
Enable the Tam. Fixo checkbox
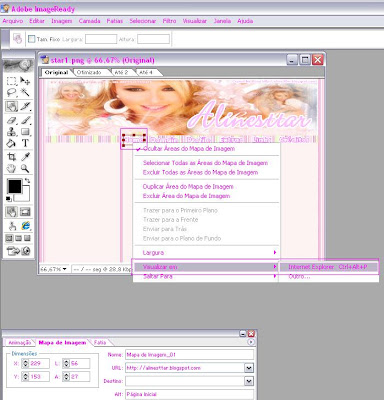[x=32, y=39]
